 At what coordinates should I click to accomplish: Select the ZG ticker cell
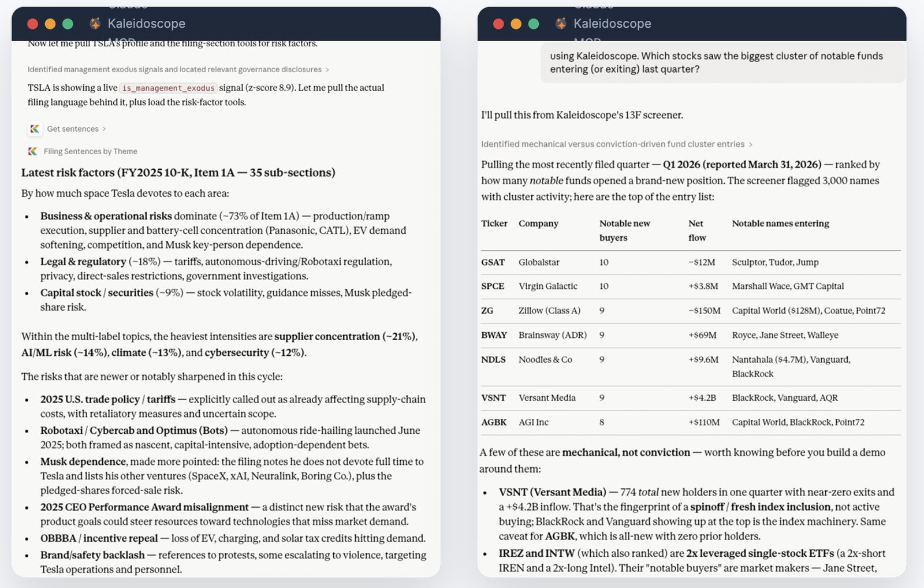[487, 311]
